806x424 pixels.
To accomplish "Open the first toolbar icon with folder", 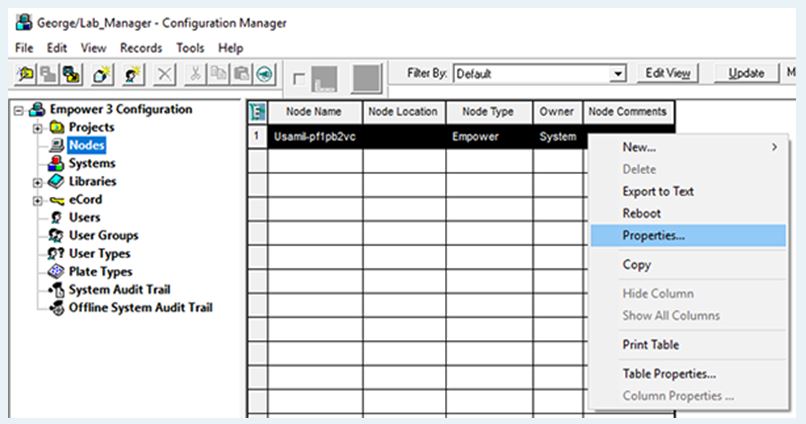I will (24, 75).
